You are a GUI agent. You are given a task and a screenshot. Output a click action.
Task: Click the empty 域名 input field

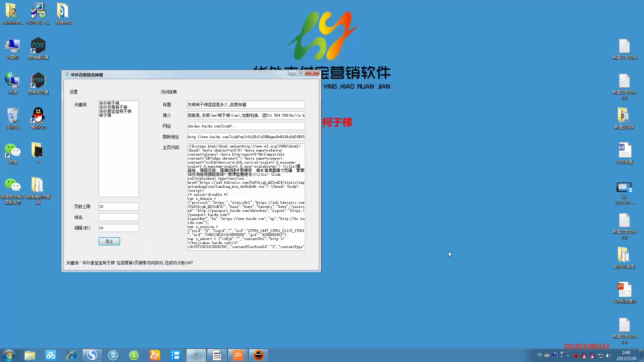click(118, 217)
